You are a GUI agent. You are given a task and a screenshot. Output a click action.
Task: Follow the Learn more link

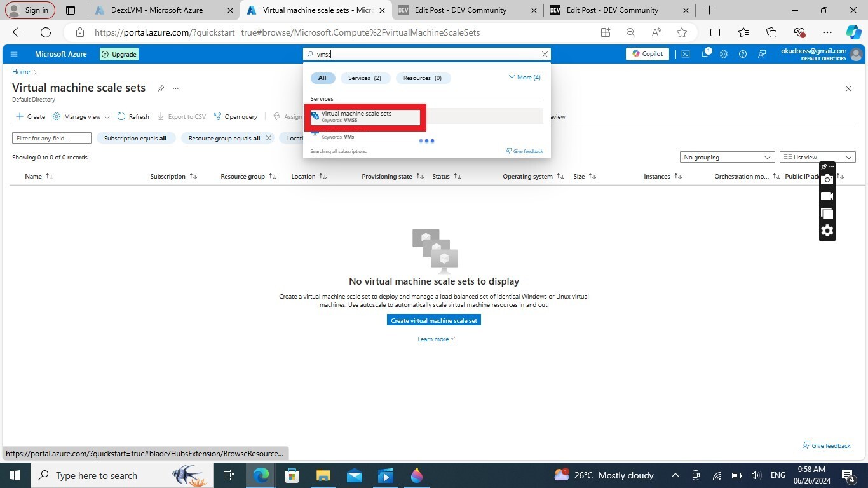pos(436,339)
